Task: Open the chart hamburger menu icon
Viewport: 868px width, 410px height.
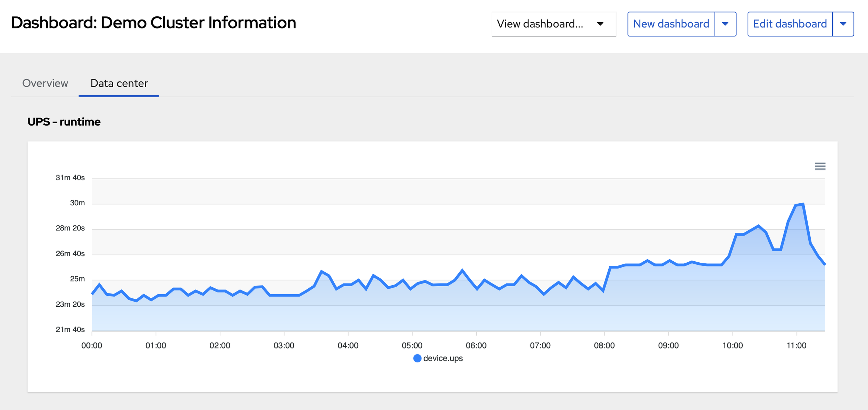Action: (x=820, y=166)
